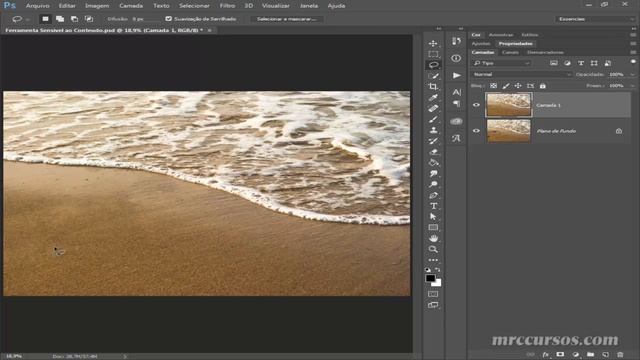Select the Rectangular Marquee tool

tap(433, 54)
